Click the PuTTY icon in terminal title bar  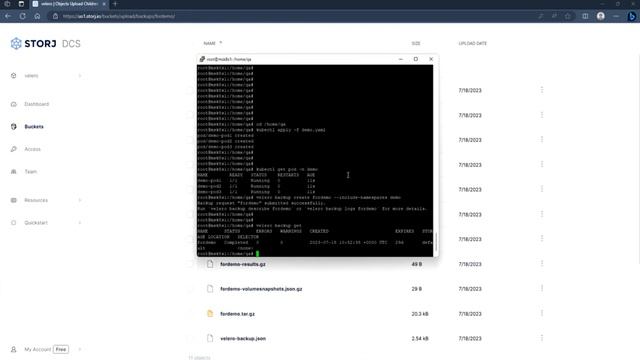coord(202,59)
